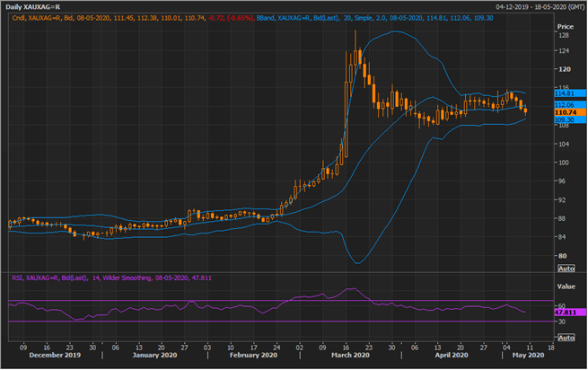Screen dimensions: 588x370
Task: Click the 60 RSI axis label
Action: [562, 306]
